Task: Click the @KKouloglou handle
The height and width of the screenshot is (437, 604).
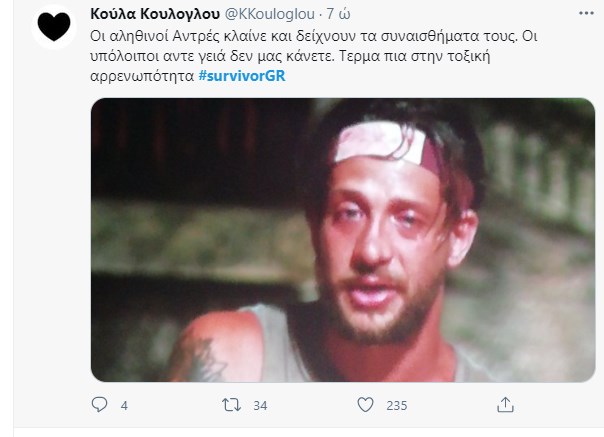Action: click(269, 14)
